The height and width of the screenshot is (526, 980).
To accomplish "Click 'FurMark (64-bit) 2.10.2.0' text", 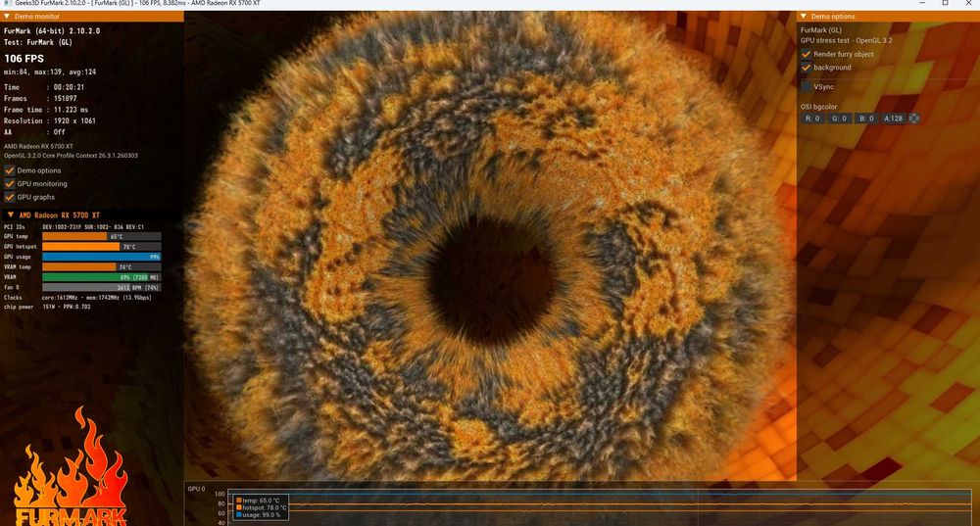I will [52, 30].
